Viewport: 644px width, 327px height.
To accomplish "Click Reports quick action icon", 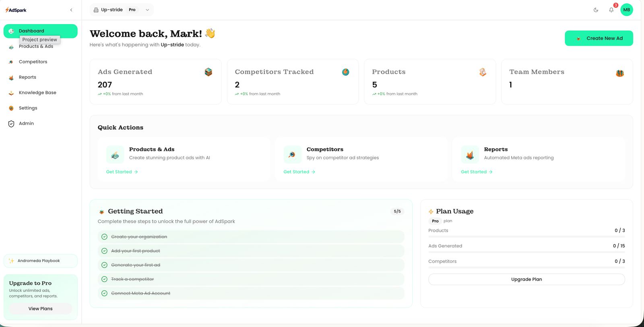I will click(470, 155).
